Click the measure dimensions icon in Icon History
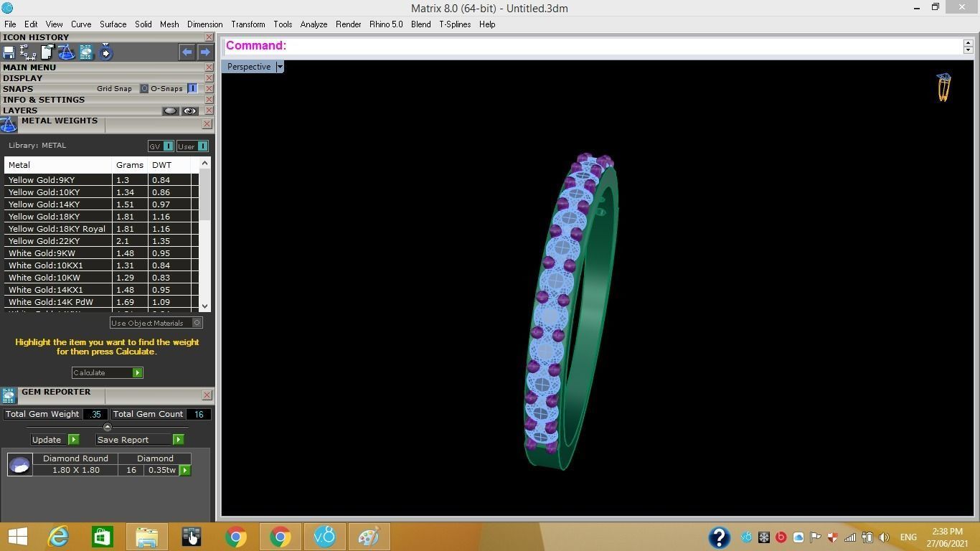The width and height of the screenshot is (980, 551). [x=28, y=52]
